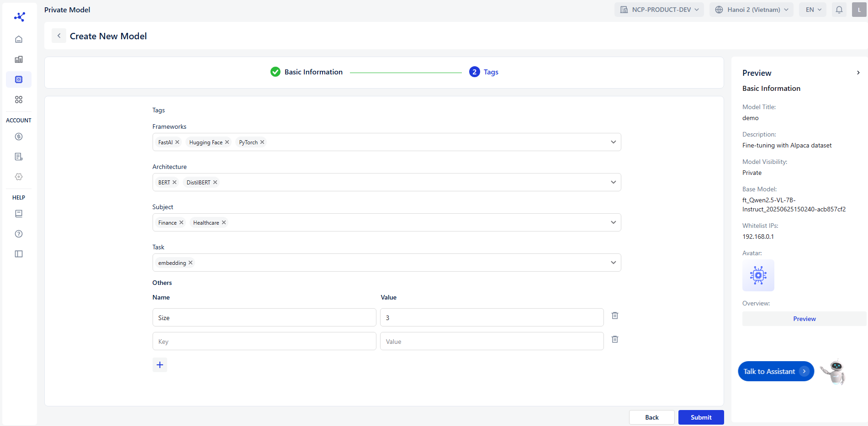
Task: Open the help question mark icon
Action: (x=19, y=234)
